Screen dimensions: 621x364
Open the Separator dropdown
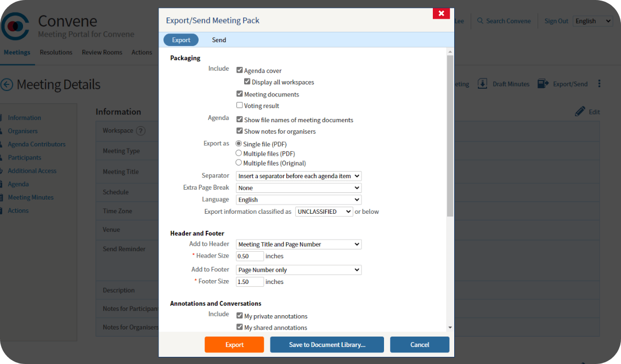coord(298,176)
